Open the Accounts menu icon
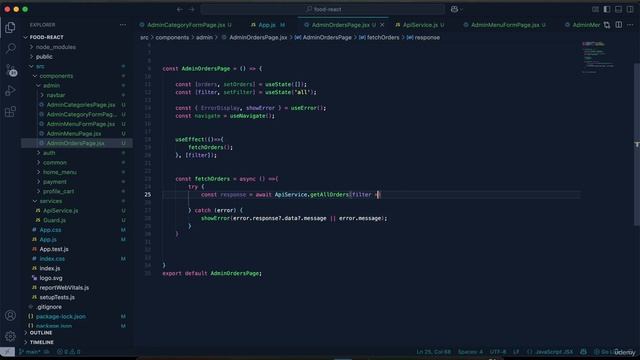 click(x=10, y=316)
